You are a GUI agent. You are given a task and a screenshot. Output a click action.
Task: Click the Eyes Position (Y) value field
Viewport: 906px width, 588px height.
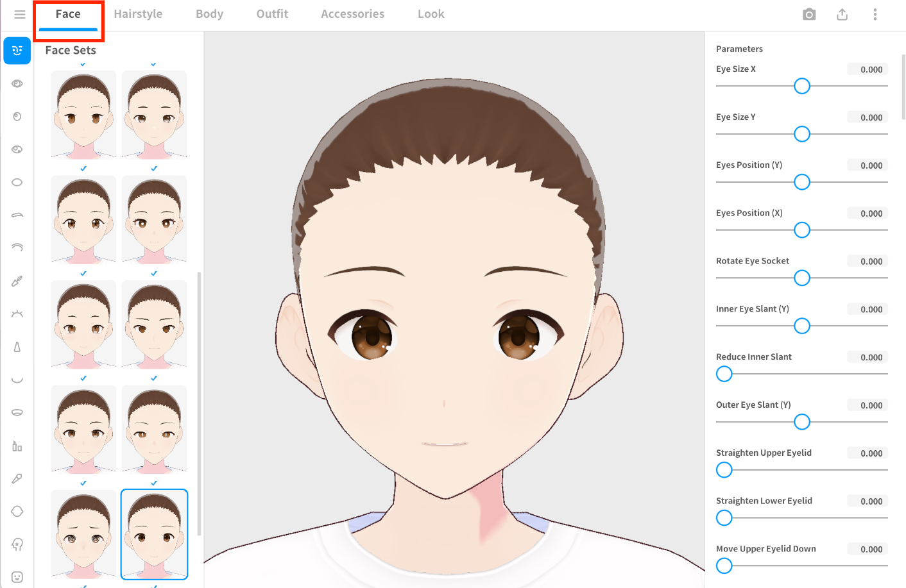tap(867, 165)
